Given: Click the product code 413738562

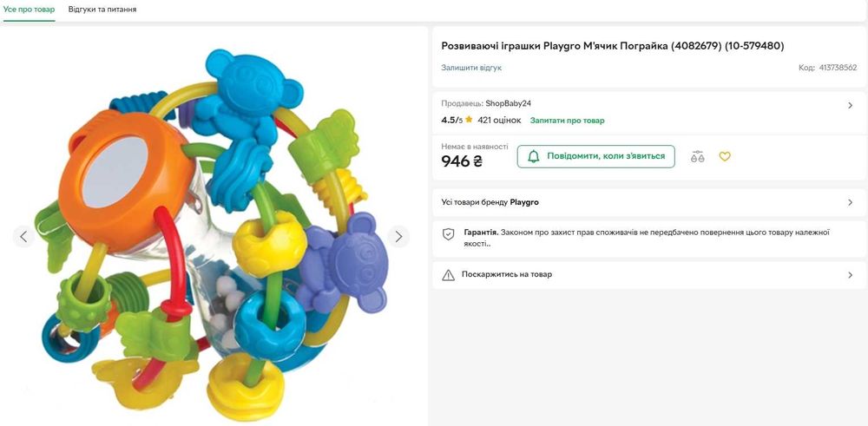Looking at the screenshot, I should pos(838,68).
